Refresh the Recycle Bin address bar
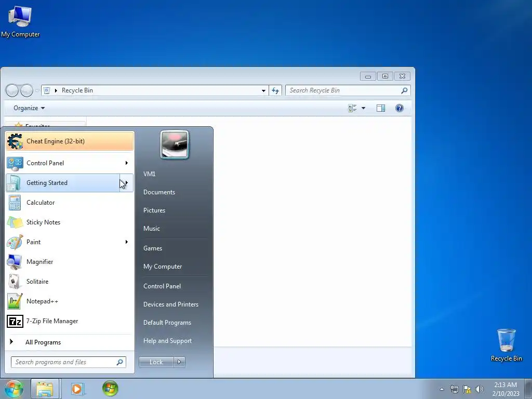This screenshot has height=399, width=532. pyautogui.click(x=275, y=90)
